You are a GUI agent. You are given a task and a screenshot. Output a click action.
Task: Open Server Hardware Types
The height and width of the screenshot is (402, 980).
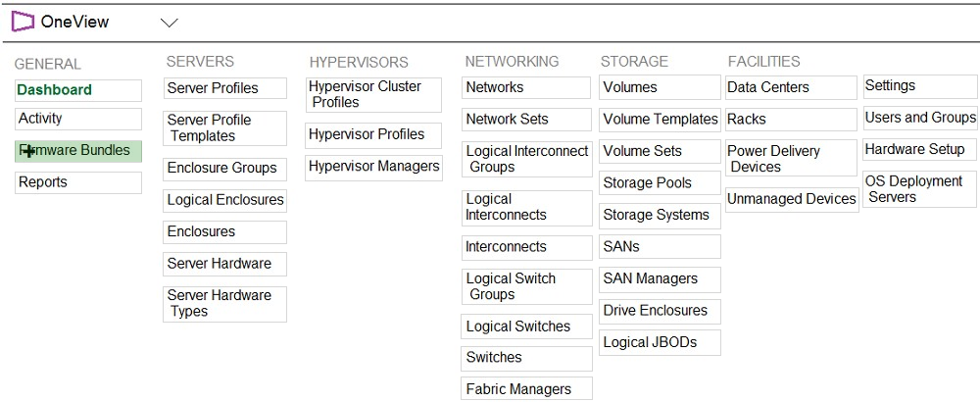[x=225, y=304]
